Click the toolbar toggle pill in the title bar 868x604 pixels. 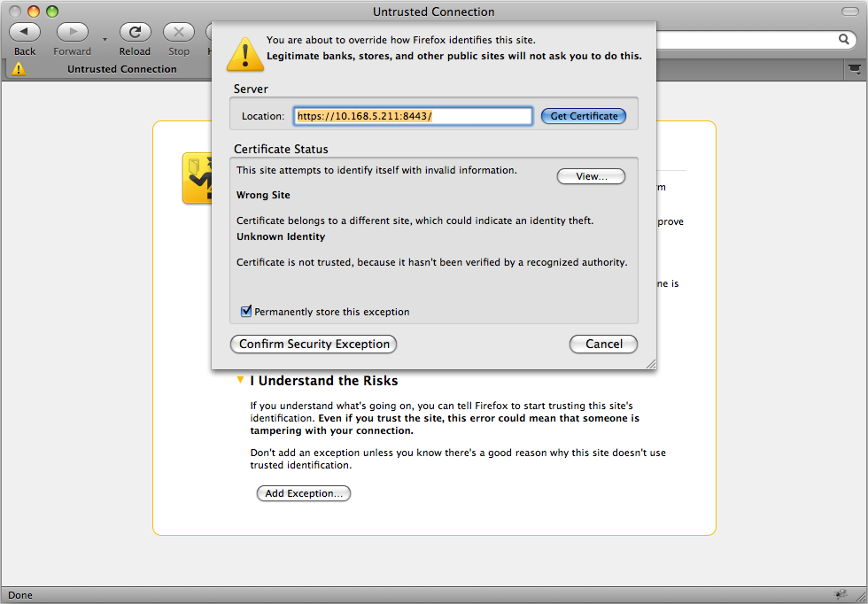pyautogui.click(x=849, y=12)
